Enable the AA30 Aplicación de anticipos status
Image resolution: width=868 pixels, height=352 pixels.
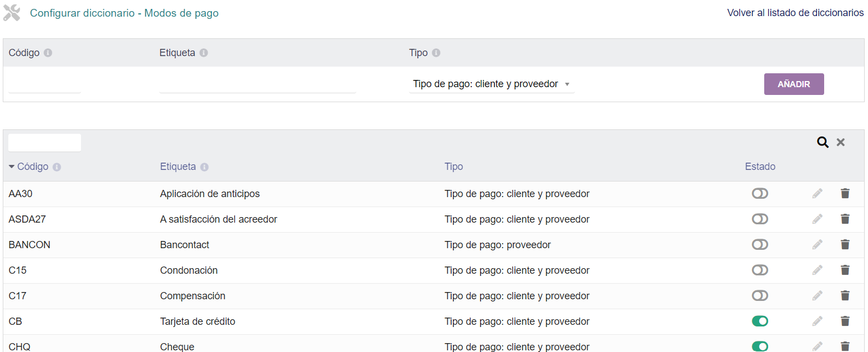[760, 194]
